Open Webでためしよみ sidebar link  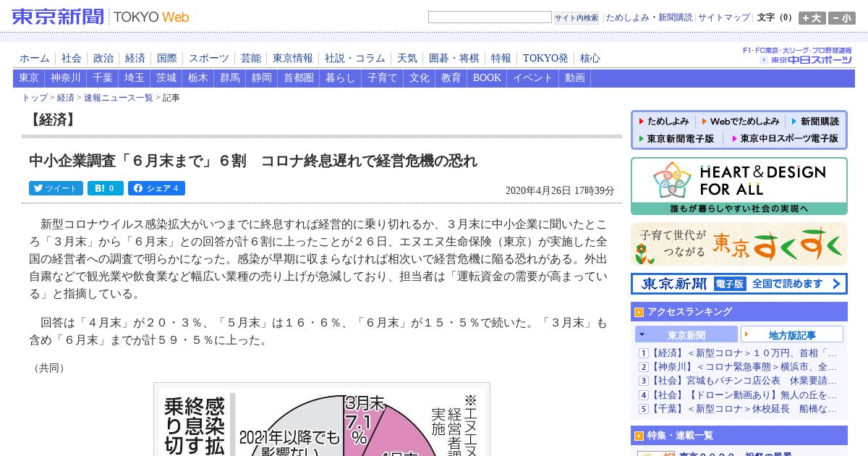741,122
